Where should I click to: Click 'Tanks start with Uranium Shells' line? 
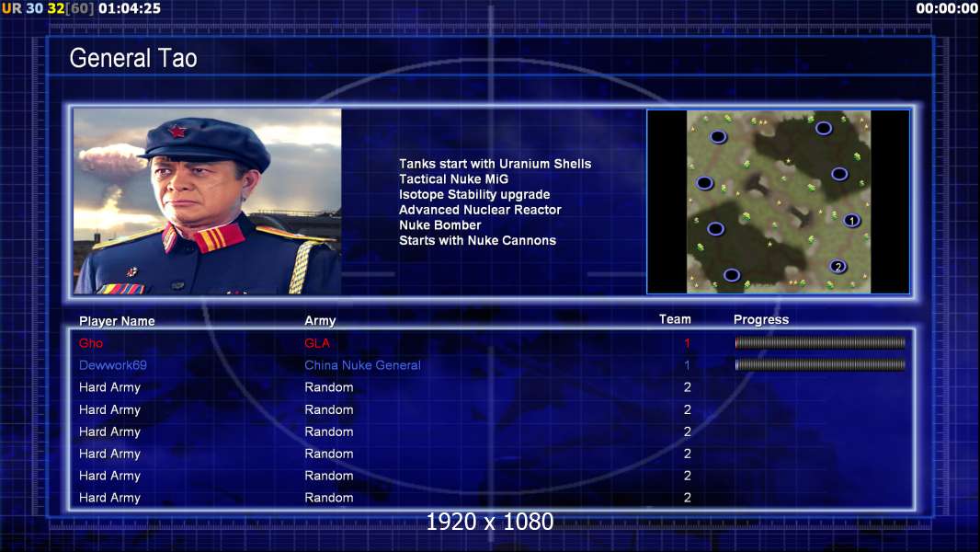click(x=495, y=164)
